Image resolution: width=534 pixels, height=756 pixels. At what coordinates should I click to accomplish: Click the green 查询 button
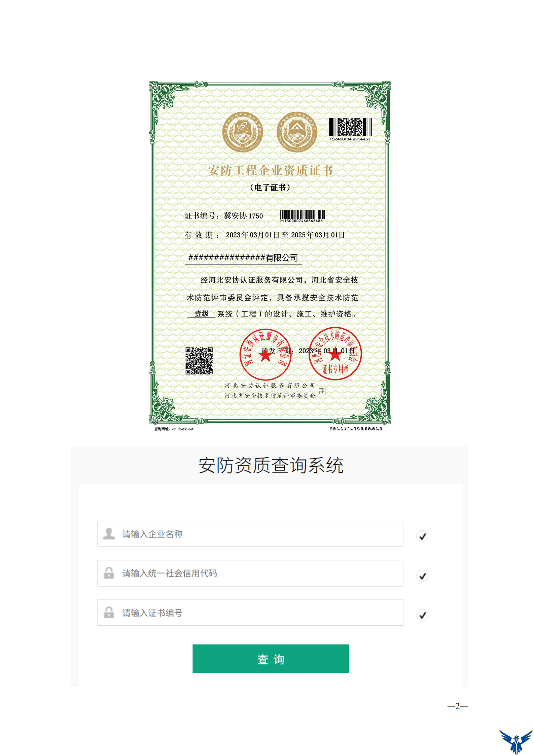tap(271, 659)
